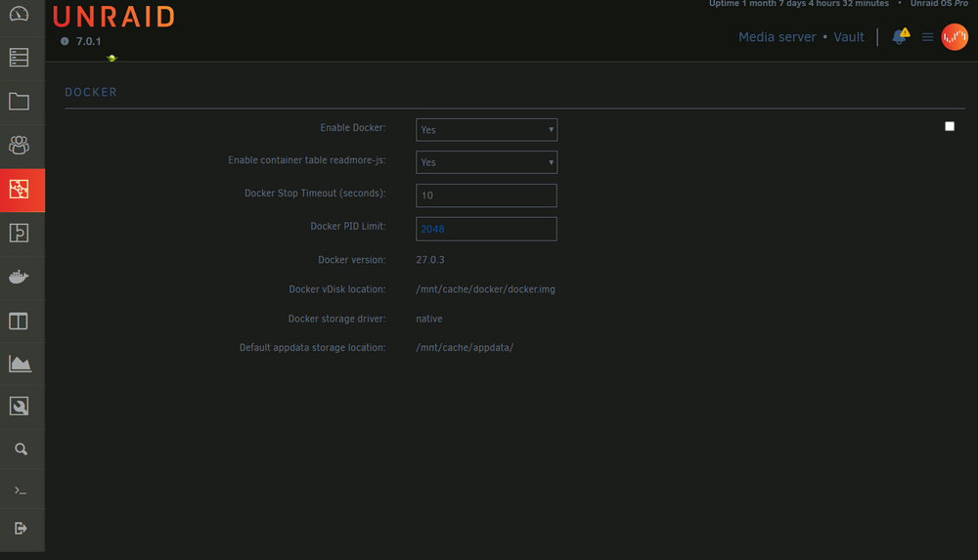Click the Docker PID Limit input field

486,229
